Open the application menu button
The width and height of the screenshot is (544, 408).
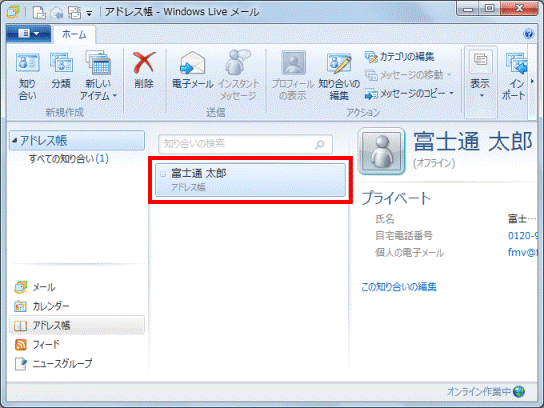(x=28, y=34)
